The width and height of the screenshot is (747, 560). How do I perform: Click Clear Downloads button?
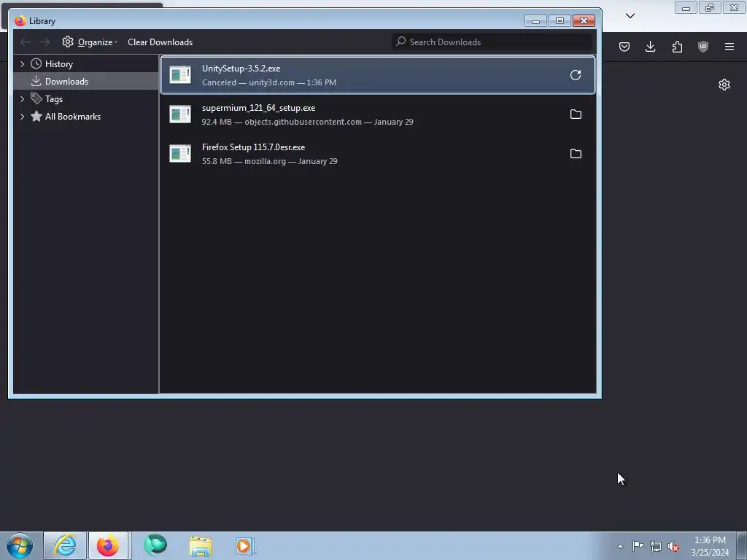pos(160,42)
